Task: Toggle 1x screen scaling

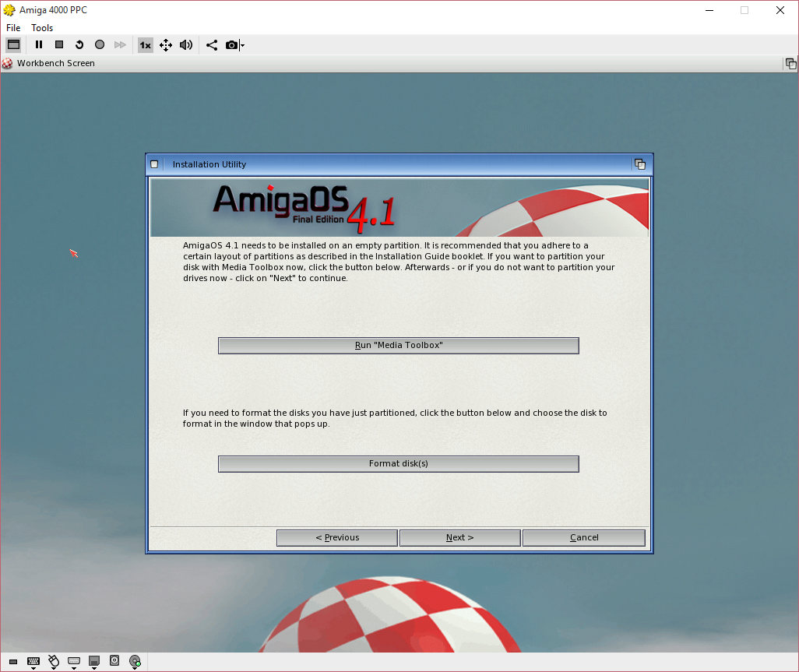Action: [145, 45]
